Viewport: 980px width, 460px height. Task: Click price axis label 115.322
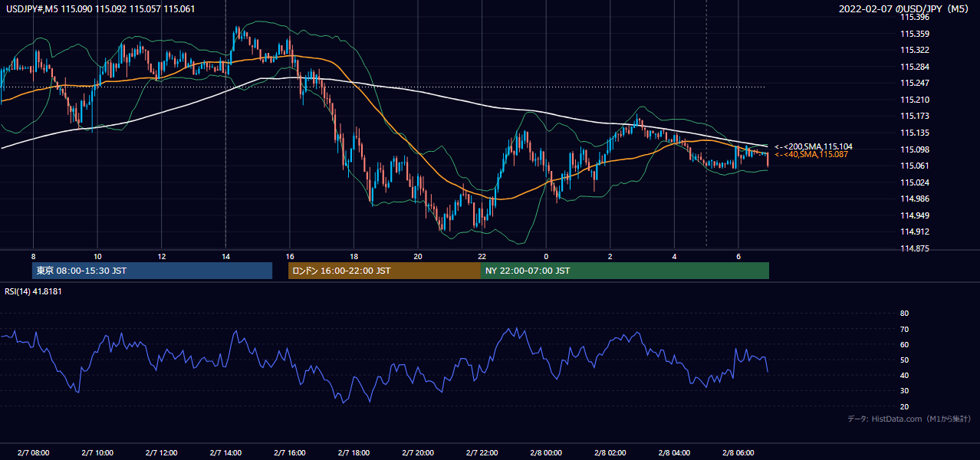[914, 50]
